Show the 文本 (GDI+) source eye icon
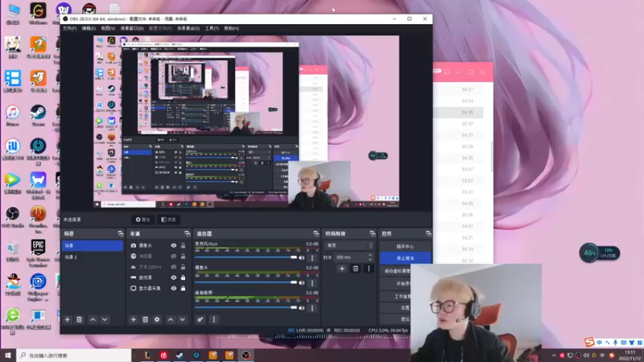 (174, 267)
